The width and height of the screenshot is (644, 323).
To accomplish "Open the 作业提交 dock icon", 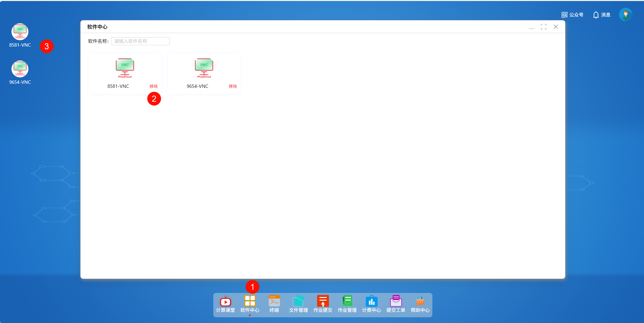I will point(323,304).
